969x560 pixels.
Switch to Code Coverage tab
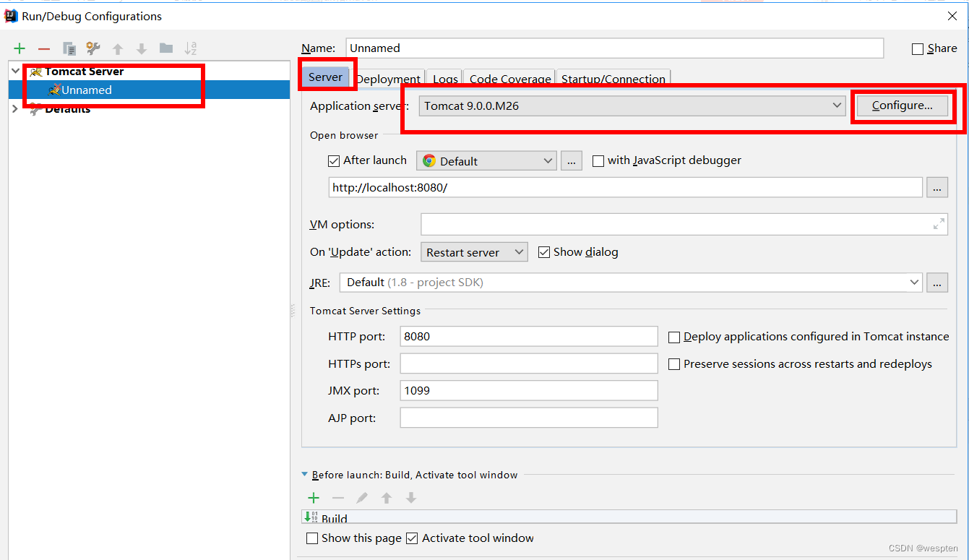point(510,79)
